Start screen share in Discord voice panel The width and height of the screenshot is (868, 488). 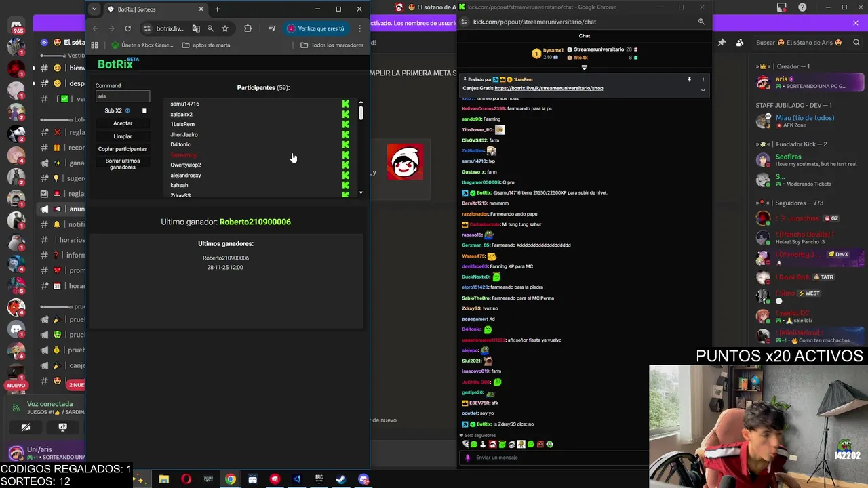(62, 427)
